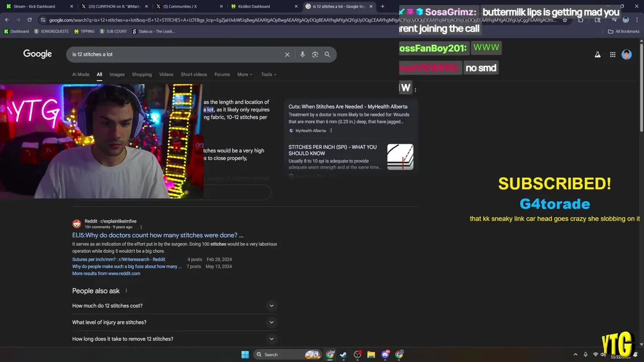Show hidden system tray icons

[x=576, y=354]
